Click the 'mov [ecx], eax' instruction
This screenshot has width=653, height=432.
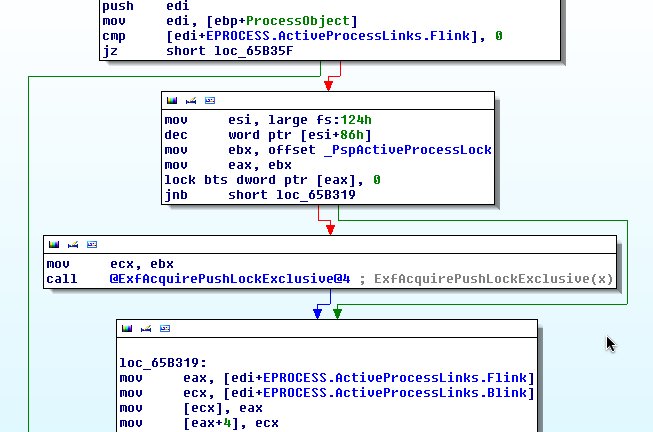[191, 408]
